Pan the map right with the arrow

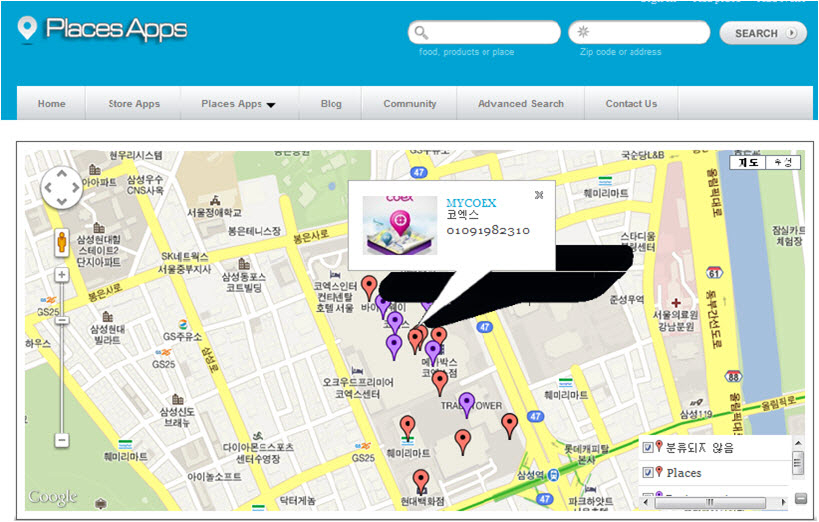coord(76,188)
